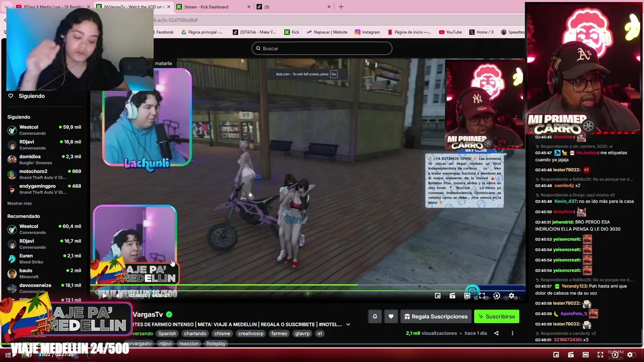Image resolution: width=644 pixels, height=362 pixels.
Task: Open Westcol in the Recomendado list
Action: [44, 229]
